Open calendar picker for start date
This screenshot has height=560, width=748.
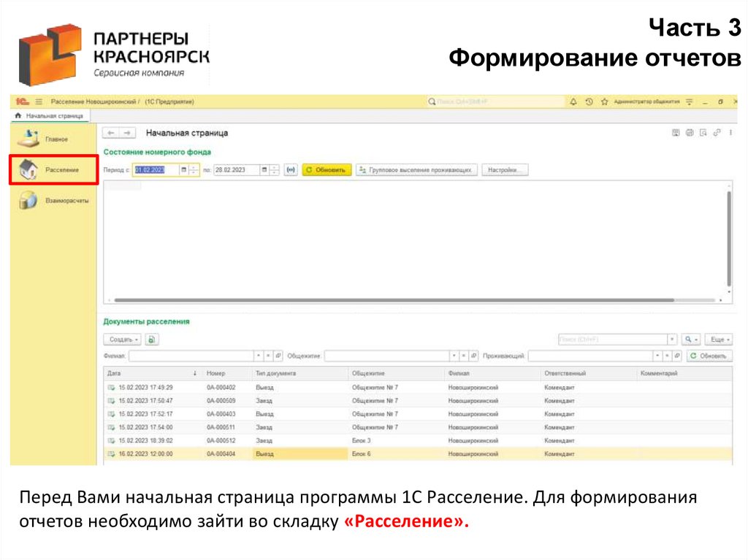pyautogui.click(x=183, y=170)
